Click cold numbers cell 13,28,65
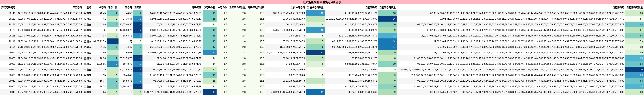Viewport: 644px width, 95px height. pos(101,64)
